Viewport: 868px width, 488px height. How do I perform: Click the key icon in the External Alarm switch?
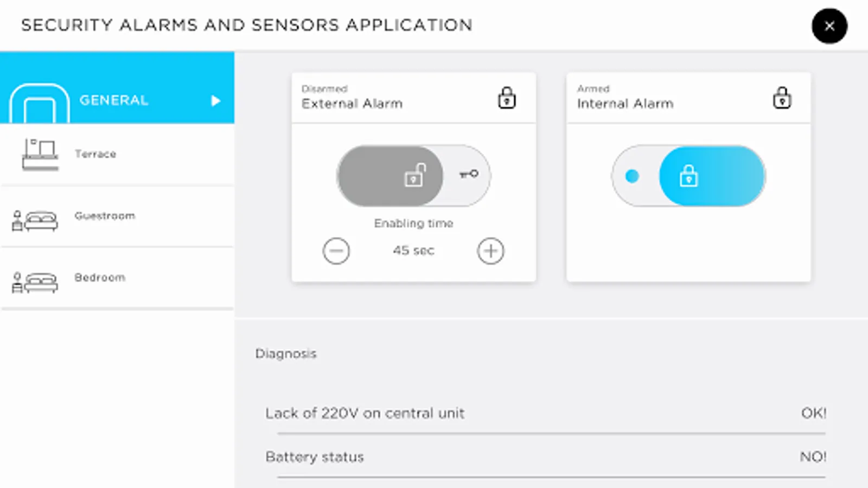(469, 174)
